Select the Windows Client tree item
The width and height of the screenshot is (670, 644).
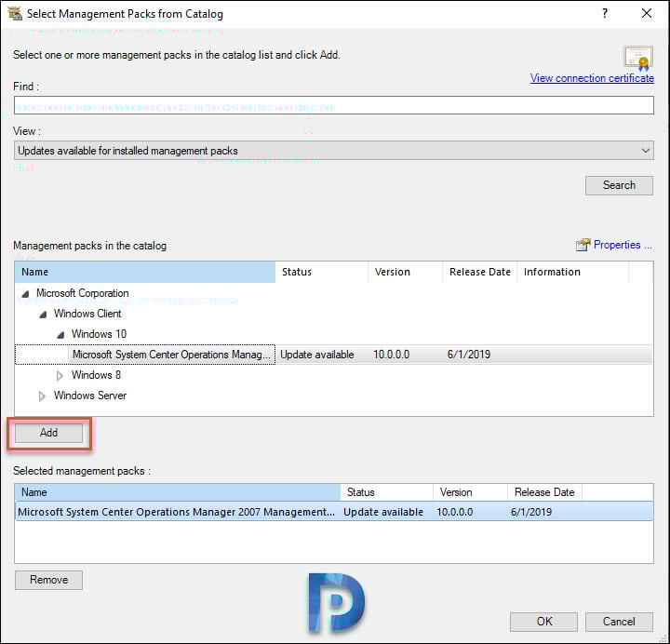point(87,314)
